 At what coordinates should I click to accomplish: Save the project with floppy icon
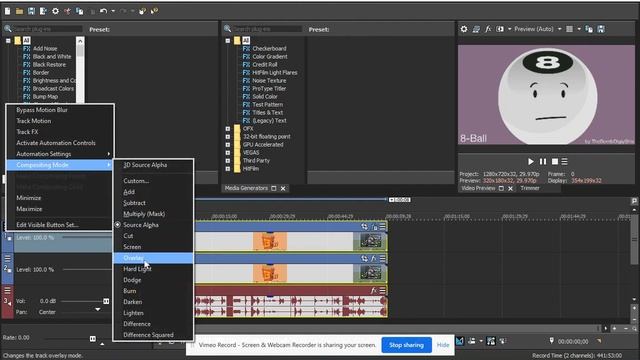point(31,11)
